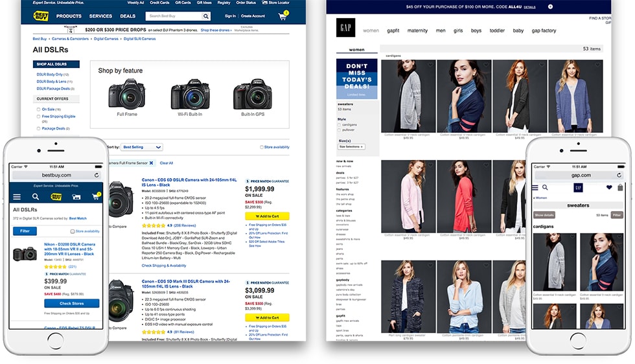Viewport: 635px width, 364px height.
Task: Toggle desktop Store availability checkbox
Action: tap(262, 148)
